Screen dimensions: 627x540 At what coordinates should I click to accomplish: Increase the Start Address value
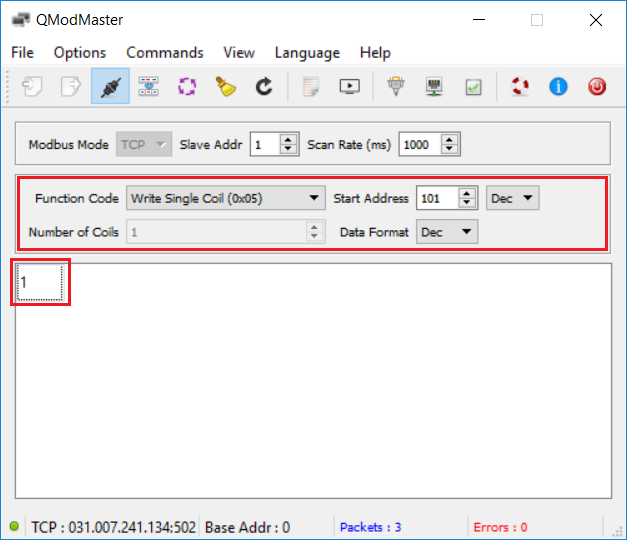pos(467,193)
